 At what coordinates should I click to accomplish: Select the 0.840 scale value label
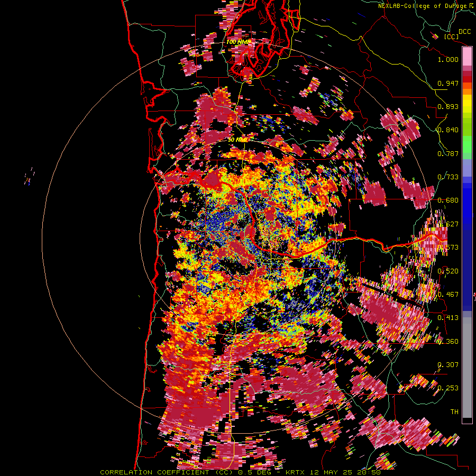click(448, 130)
